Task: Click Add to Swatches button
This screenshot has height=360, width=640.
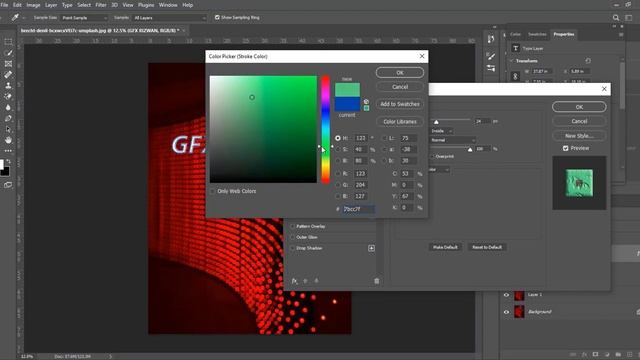Action: 400,104
